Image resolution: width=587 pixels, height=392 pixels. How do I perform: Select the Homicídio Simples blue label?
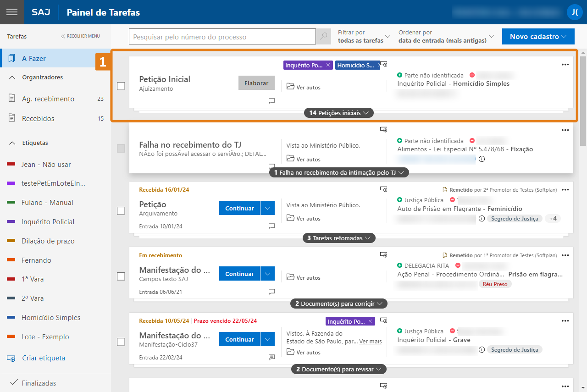click(x=50, y=318)
